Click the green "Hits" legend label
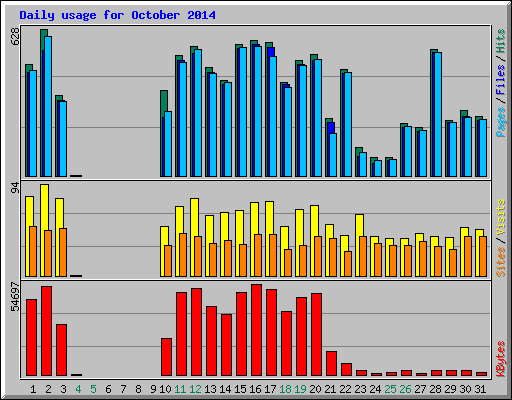Viewport: 512px width, 400px height. pyautogui.click(x=501, y=41)
